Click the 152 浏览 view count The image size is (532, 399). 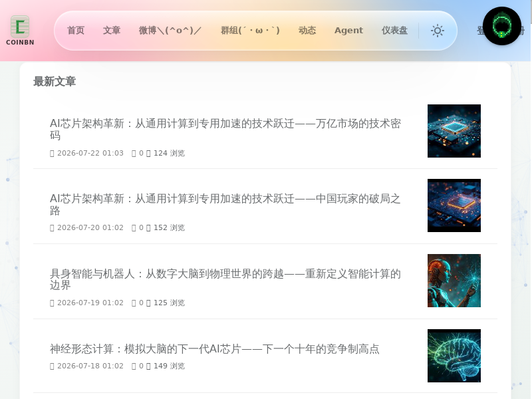(x=170, y=227)
